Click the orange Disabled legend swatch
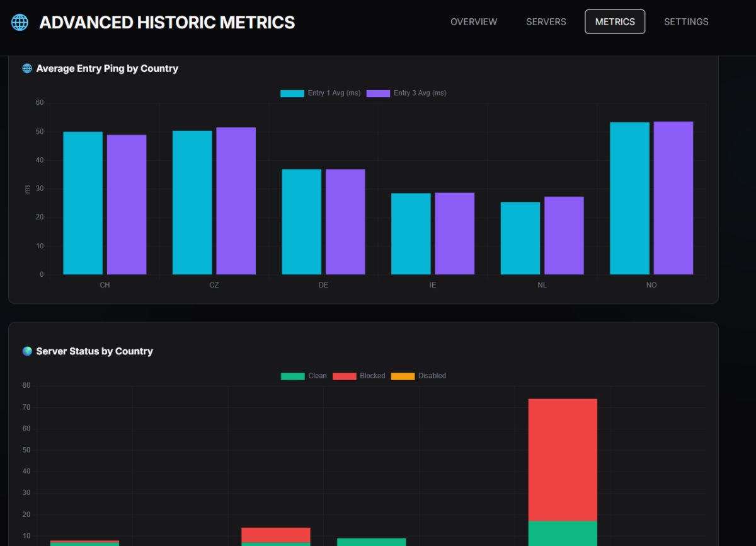Image resolution: width=756 pixels, height=546 pixels. [x=403, y=376]
